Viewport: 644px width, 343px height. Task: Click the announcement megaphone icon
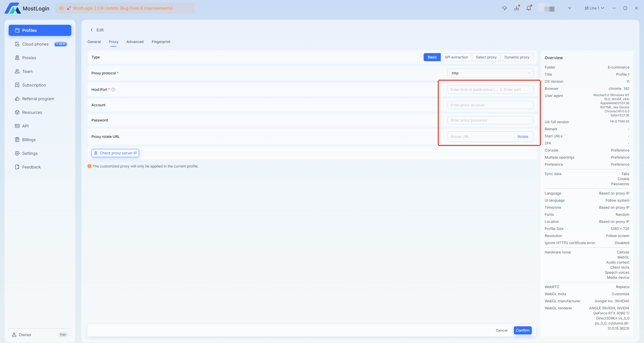tap(61, 8)
